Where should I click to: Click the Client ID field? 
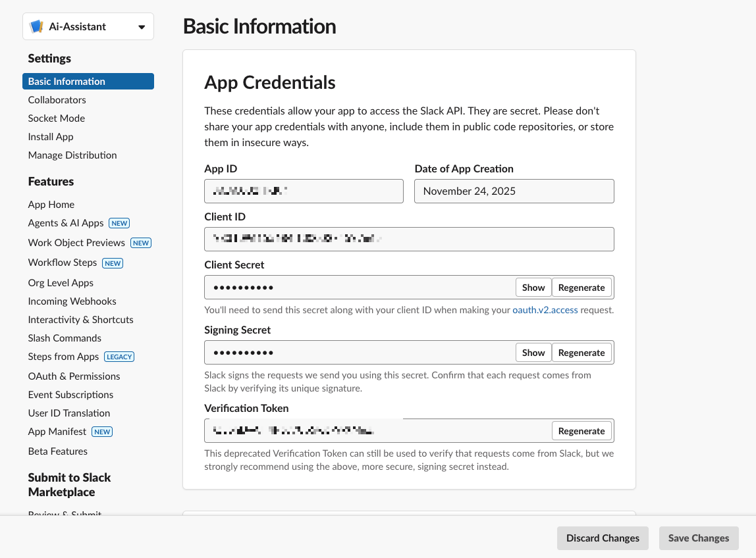409,239
